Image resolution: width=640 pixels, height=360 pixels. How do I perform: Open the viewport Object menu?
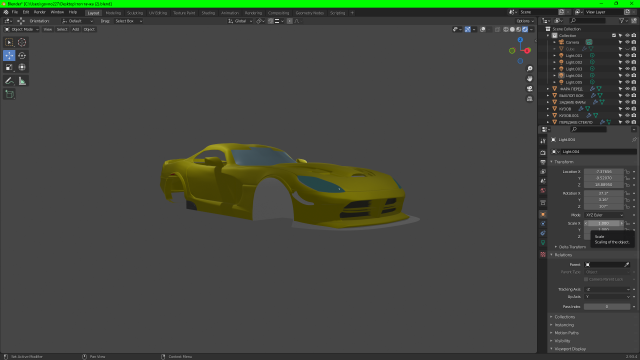click(89, 29)
